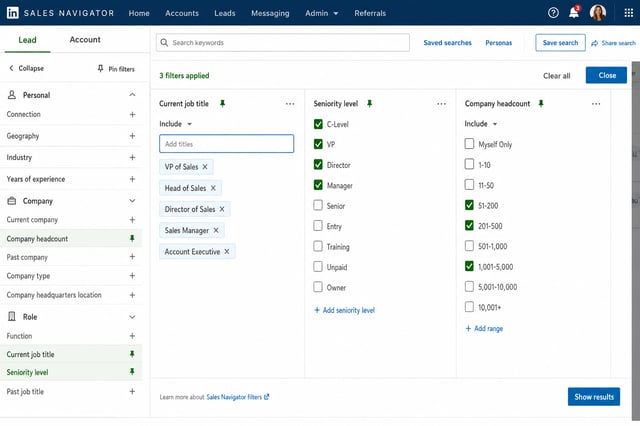Unpin the Current job title sidebar filter
The width and height of the screenshot is (640, 426).
(132, 354)
